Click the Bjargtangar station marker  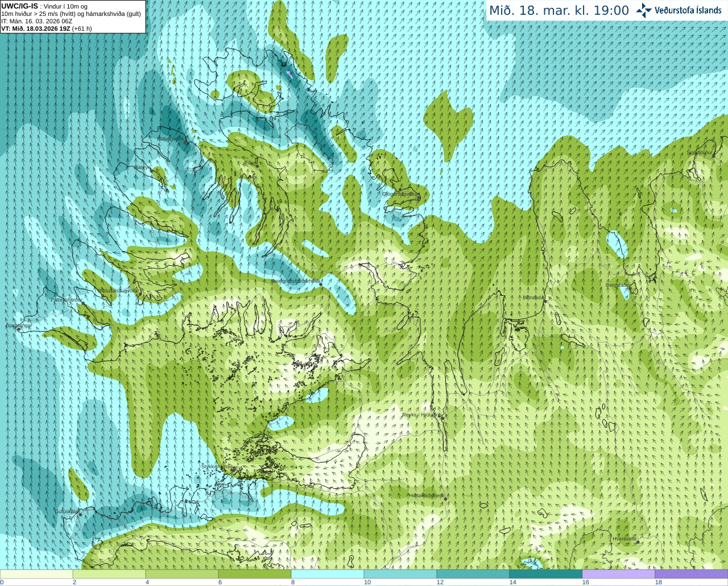click(18, 329)
